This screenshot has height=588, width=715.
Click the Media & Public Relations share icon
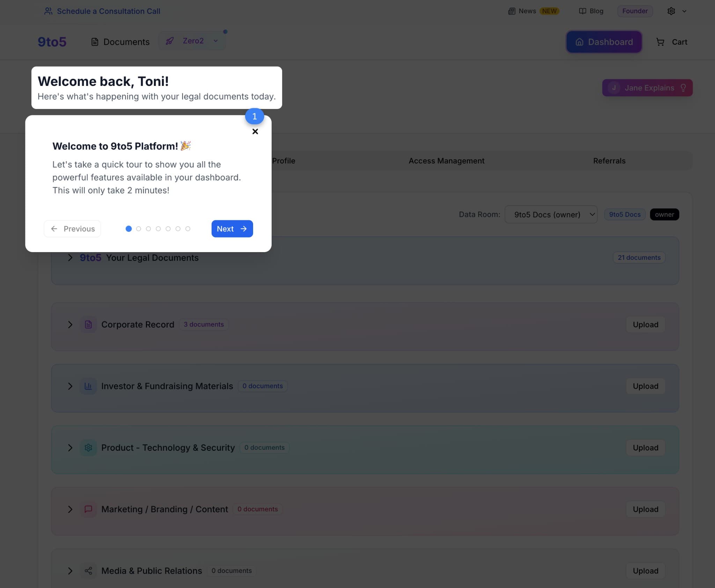88,571
